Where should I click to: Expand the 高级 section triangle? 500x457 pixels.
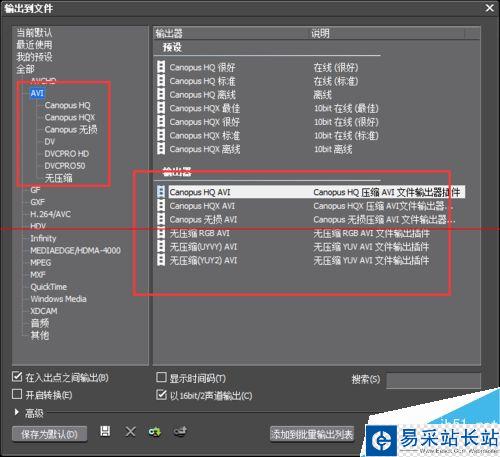pos(17,412)
